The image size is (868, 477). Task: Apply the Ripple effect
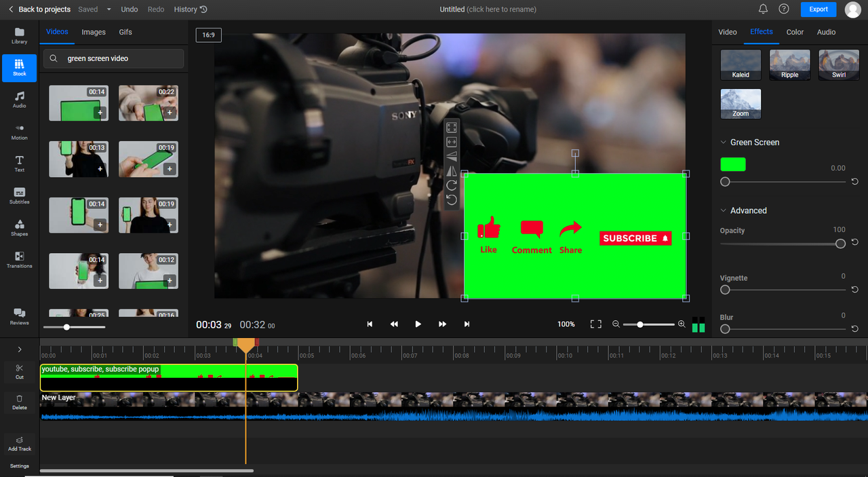point(790,64)
